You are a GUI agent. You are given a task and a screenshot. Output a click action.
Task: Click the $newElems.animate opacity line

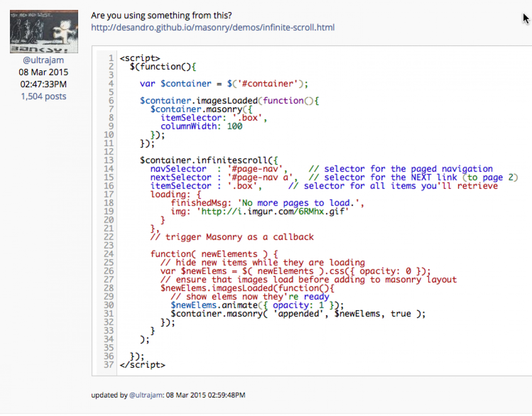pyautogui.click(x=257, y=305)
